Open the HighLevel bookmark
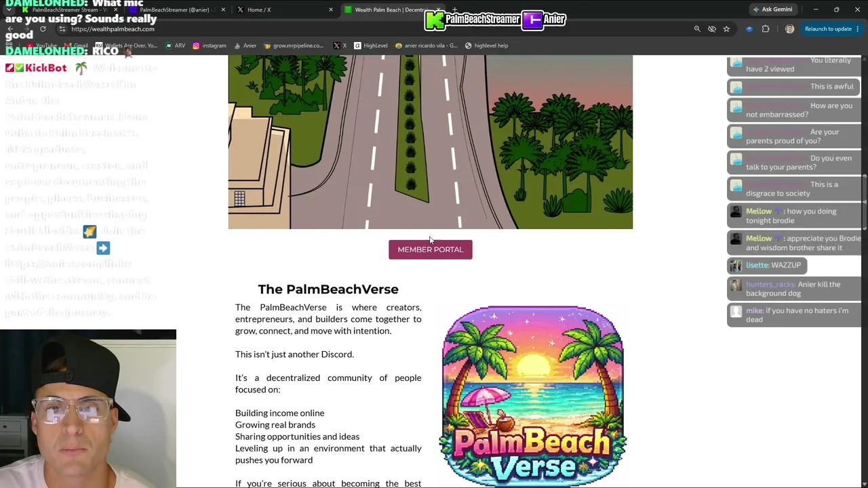The height and width of the screenshot is (488, 868). click(x=371, y=45)
